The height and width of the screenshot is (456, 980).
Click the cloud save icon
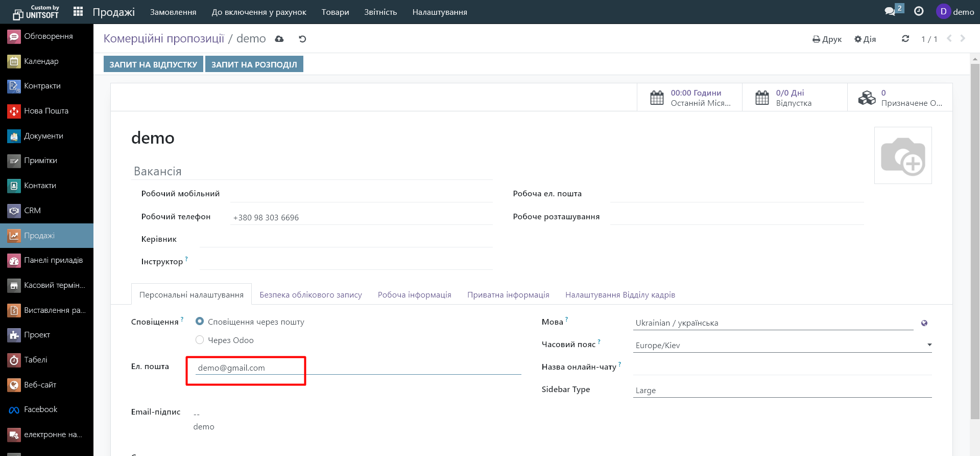pyautogui.click(x=279, y=39)
